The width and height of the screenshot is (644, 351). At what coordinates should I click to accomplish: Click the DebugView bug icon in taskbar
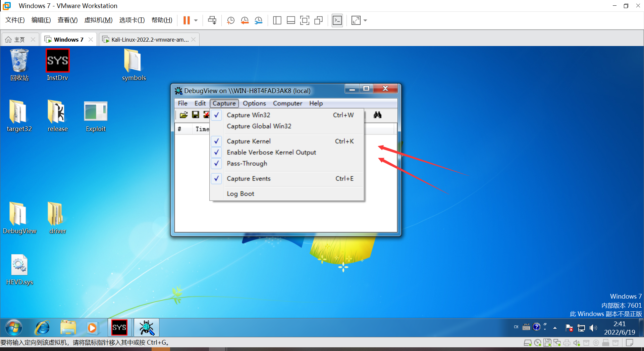tap(147, 328)
